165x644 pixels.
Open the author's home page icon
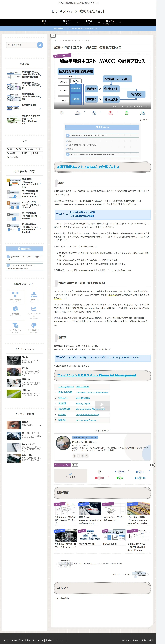pyautogui.click(x=74, y=456)
